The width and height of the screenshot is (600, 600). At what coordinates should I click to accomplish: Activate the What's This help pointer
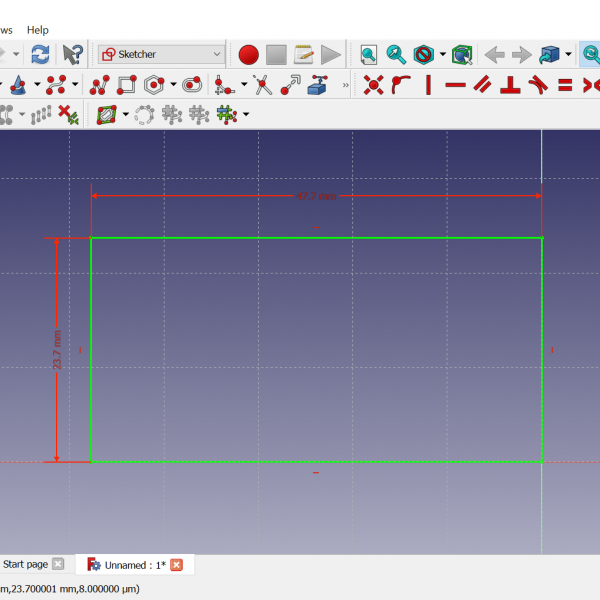pyautogui.click(x=72, y=54)
